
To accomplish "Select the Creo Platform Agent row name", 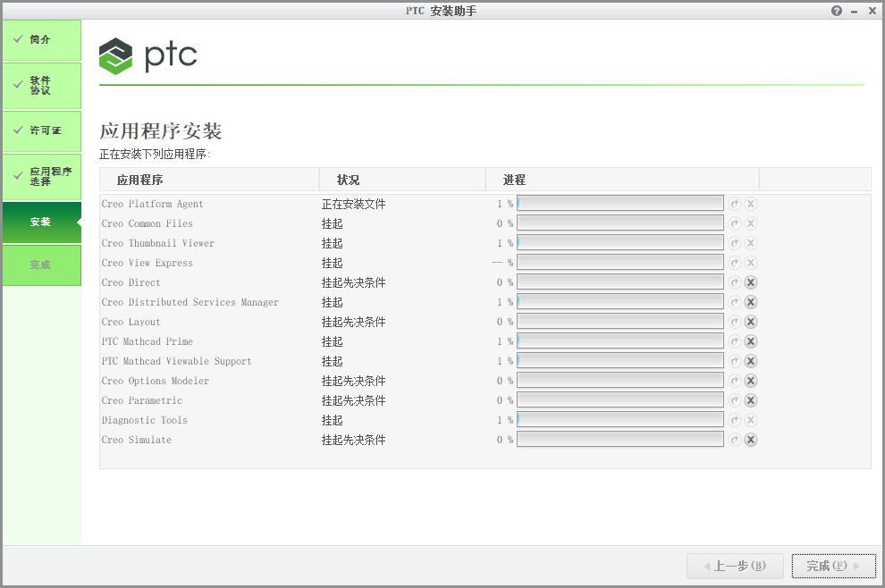I will tap(152, 205).
